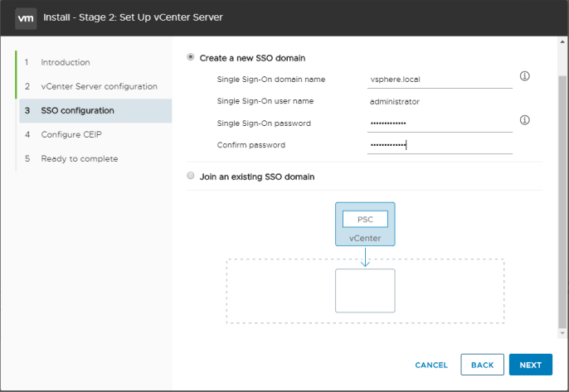Click the scrollbar down arrow
Screen dimensions: 569x392
[562, 333]
